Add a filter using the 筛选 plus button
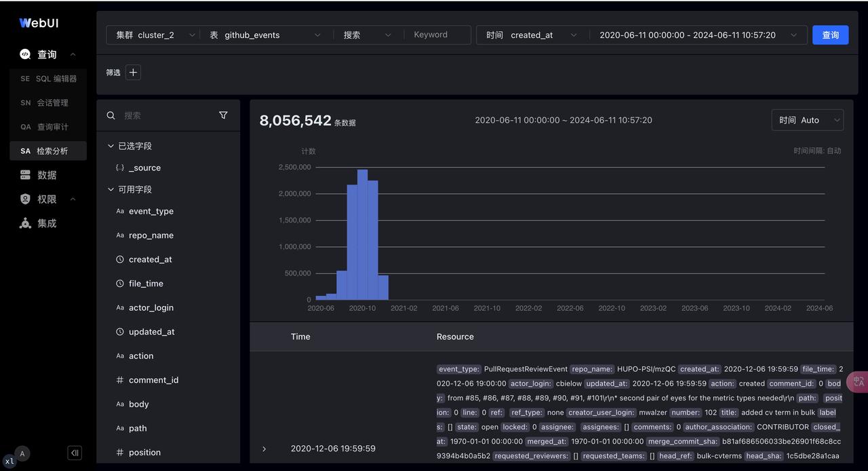The width and height of the screenshot is (868, 471). [x=133, y=72]
